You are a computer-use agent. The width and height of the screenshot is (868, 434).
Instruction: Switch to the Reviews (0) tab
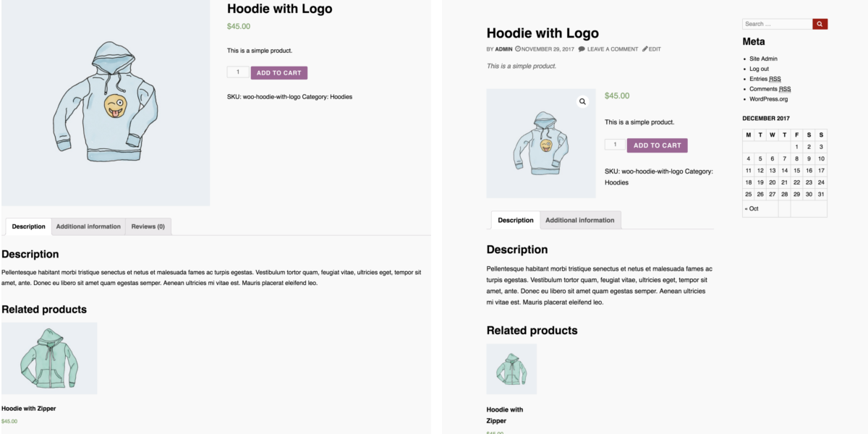point(148,226)
